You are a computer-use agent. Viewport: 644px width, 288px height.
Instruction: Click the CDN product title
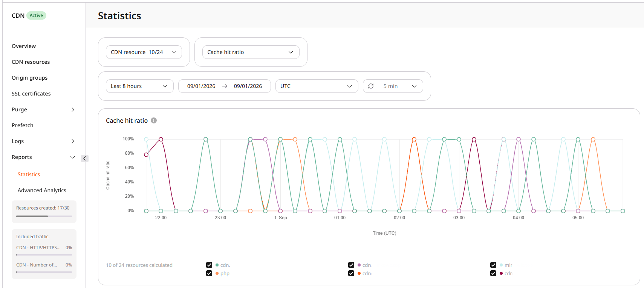(18, 15)
